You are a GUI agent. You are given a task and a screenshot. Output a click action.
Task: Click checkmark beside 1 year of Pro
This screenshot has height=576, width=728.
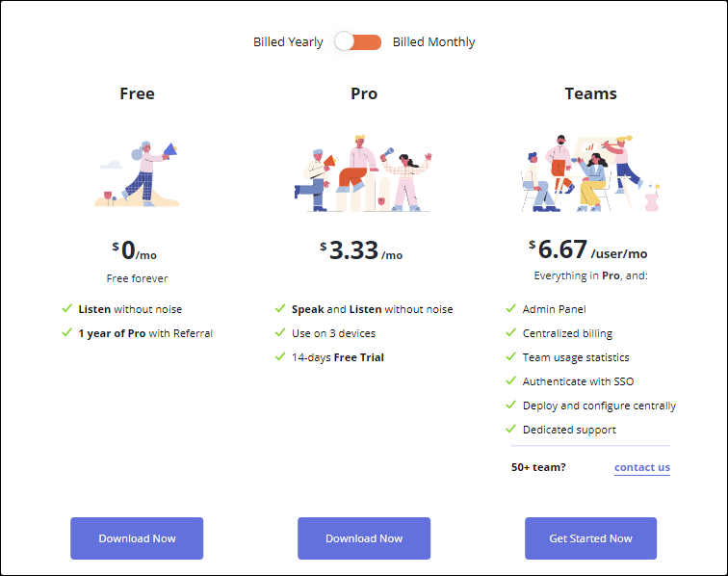66,333
